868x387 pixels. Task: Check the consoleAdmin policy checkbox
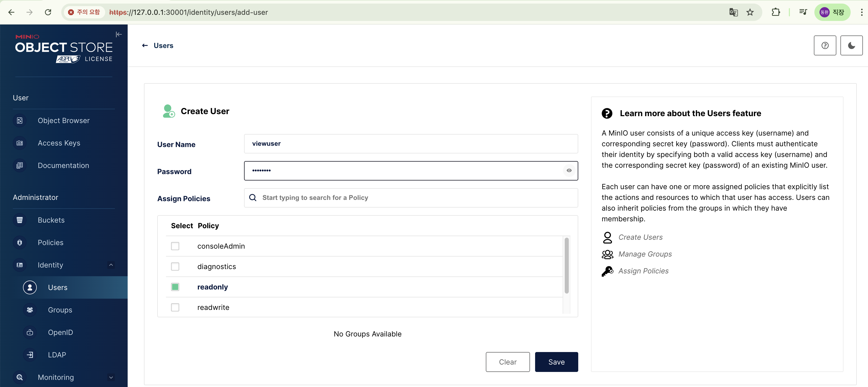(x=175, y=246)
